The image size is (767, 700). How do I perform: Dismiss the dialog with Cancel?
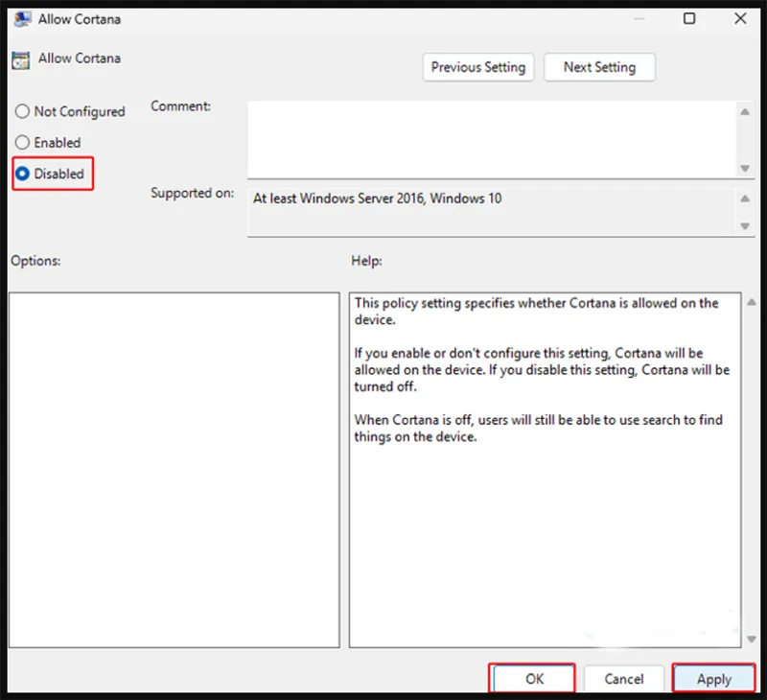[624, 678]
